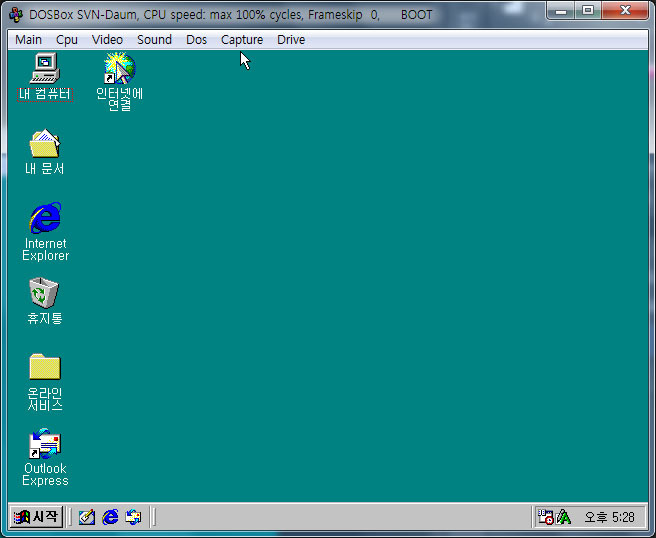The image size is (656, 538).
Task: Open the Capture menu
Action: click(242, 40)
